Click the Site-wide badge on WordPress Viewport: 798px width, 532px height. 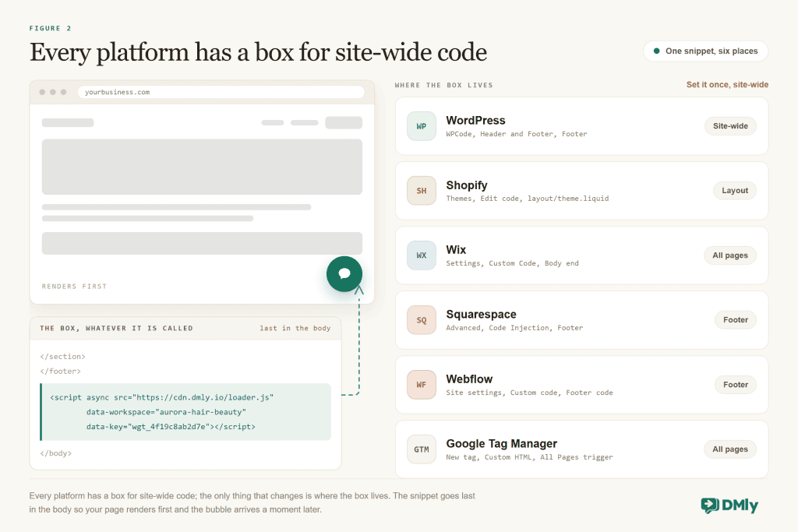[730, 126]
